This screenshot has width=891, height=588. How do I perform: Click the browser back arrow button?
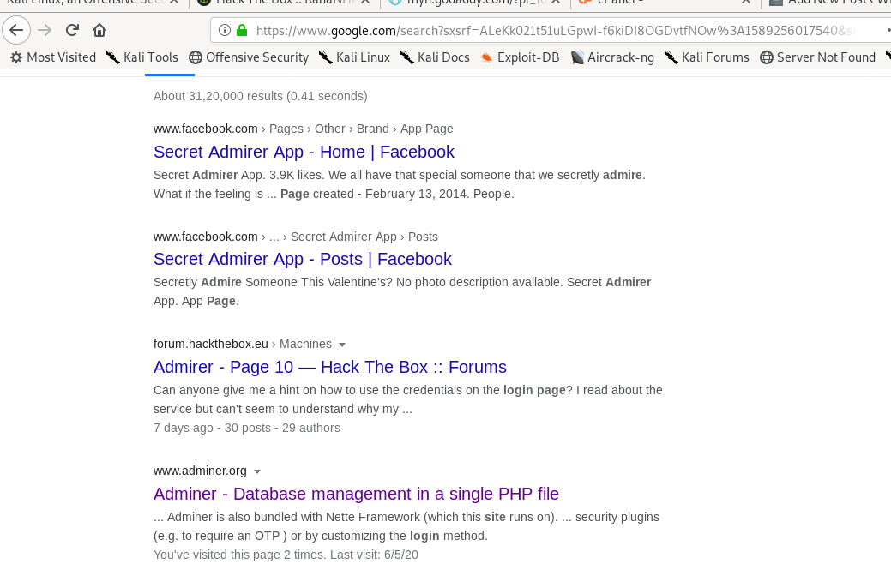[16, 31]
